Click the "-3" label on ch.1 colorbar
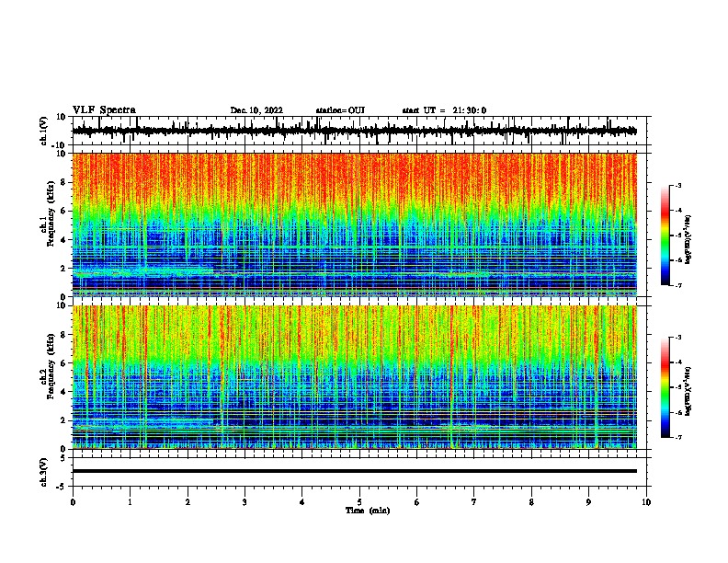This screenshot has width=728, height=563. pos(677,185)
